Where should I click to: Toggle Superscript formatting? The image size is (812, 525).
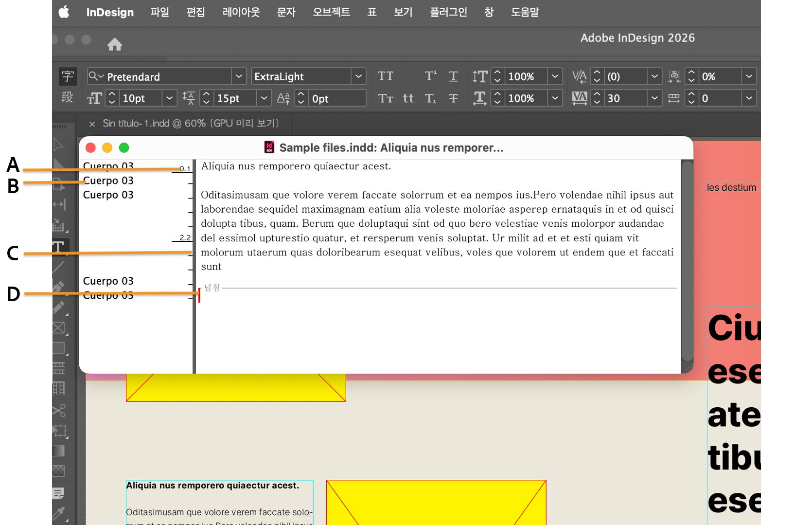tap(431, 76)
